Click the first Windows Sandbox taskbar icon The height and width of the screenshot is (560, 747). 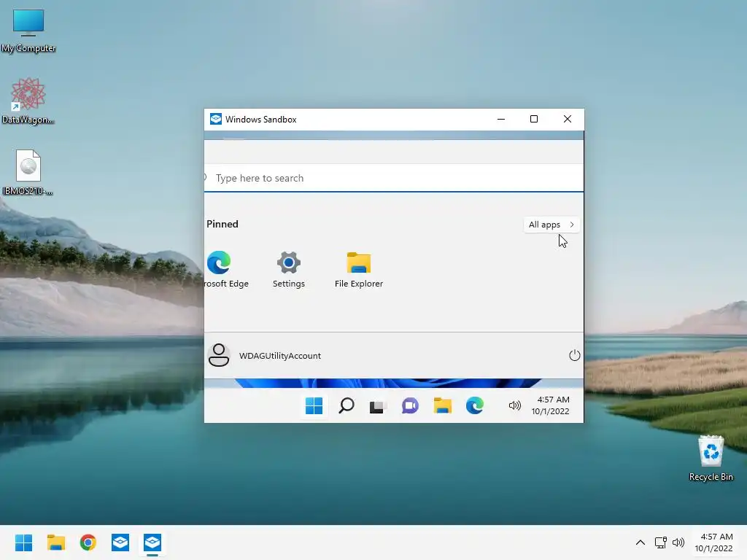pyautogui.click(x=120, y=542)
